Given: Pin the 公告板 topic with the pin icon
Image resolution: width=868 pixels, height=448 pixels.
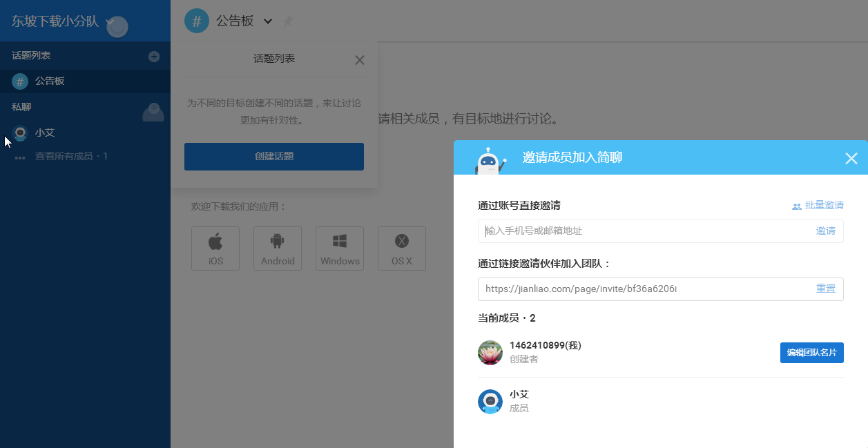Looking at the screenshot, I should click(288, 21).
